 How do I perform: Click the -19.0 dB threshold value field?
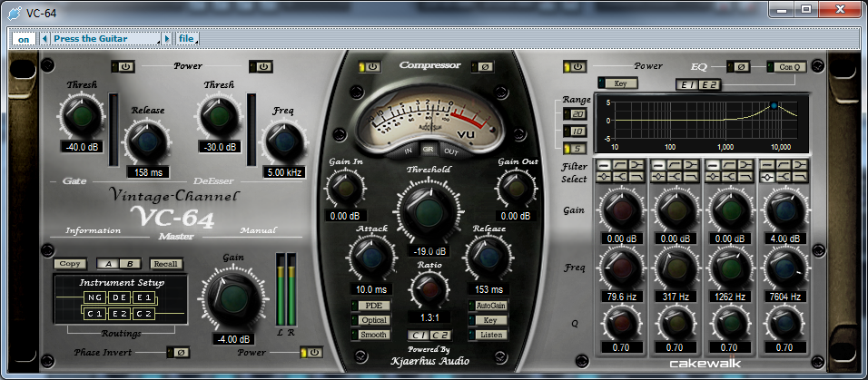pyautogui.click(x=428, y=250)
